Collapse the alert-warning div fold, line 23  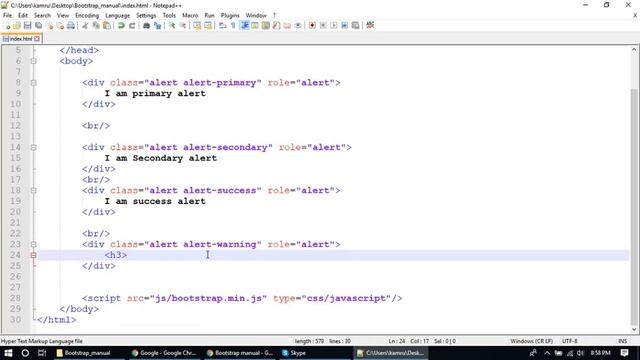pos(33,244)
